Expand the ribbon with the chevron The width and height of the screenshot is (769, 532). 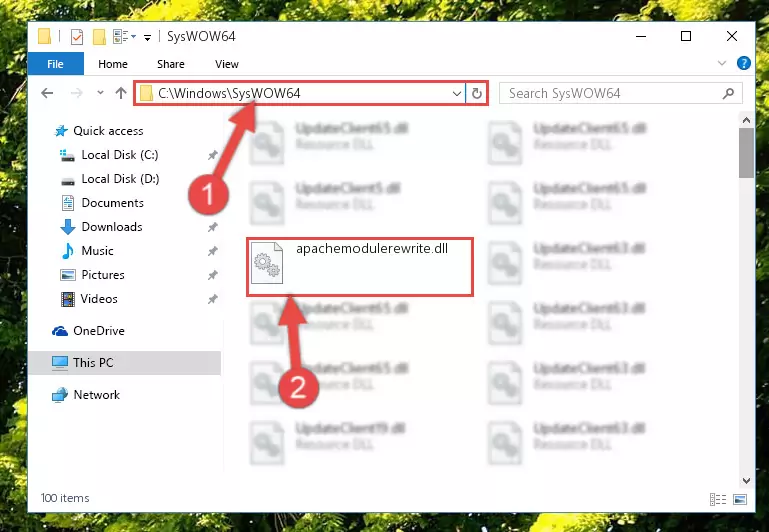coord(721,63)
